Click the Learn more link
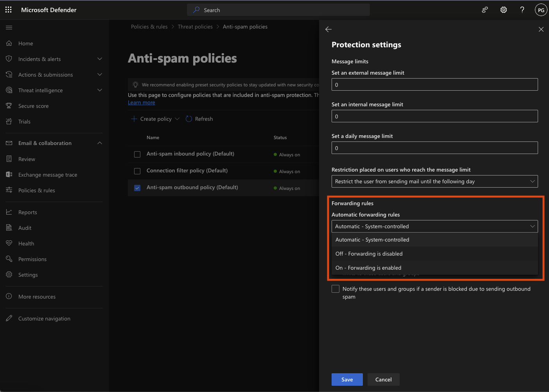Image resolution: width=549 pixels, height=392 pixels. pyautogui.click(x=142, y=102)
